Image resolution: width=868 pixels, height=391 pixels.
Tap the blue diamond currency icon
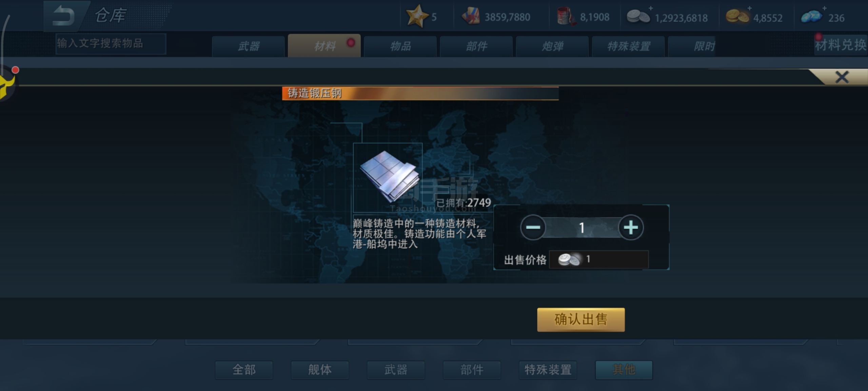(x=812, y=16)
